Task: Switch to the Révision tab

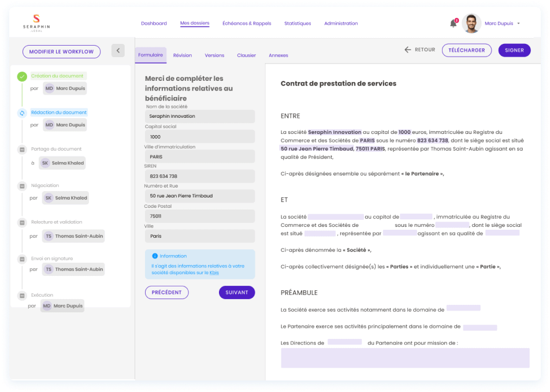Action: pos(183,55)
